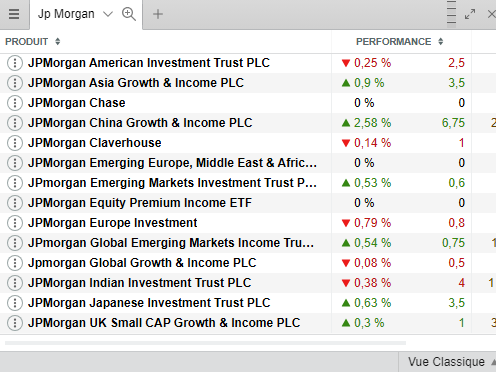Viewport: 496px width, 372px height.
Task: Grab the dotted drag handle icon
Action: 451,14
